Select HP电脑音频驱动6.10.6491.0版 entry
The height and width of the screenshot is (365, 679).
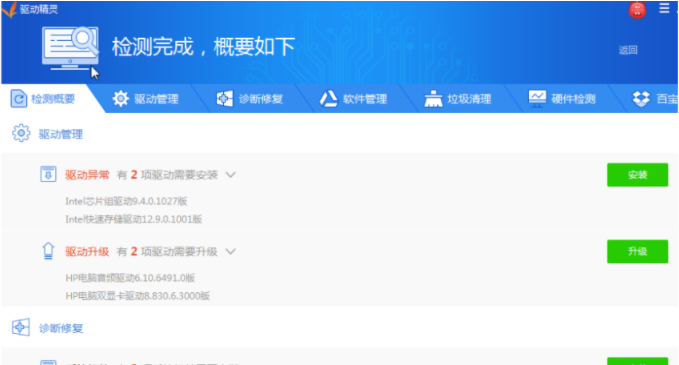pyautogui.click(x=130, y=278)
